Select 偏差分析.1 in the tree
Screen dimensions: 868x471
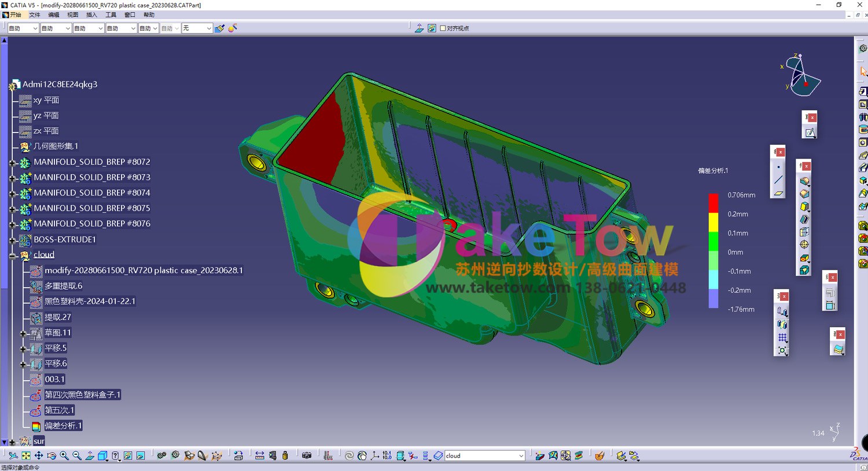tap(63, 426)
